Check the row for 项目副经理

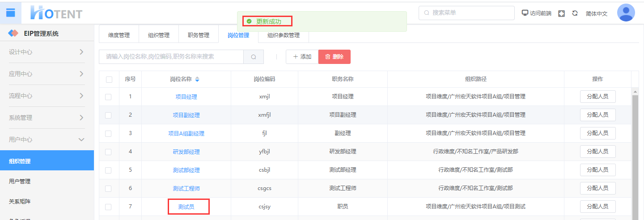(x=108, y=115)
